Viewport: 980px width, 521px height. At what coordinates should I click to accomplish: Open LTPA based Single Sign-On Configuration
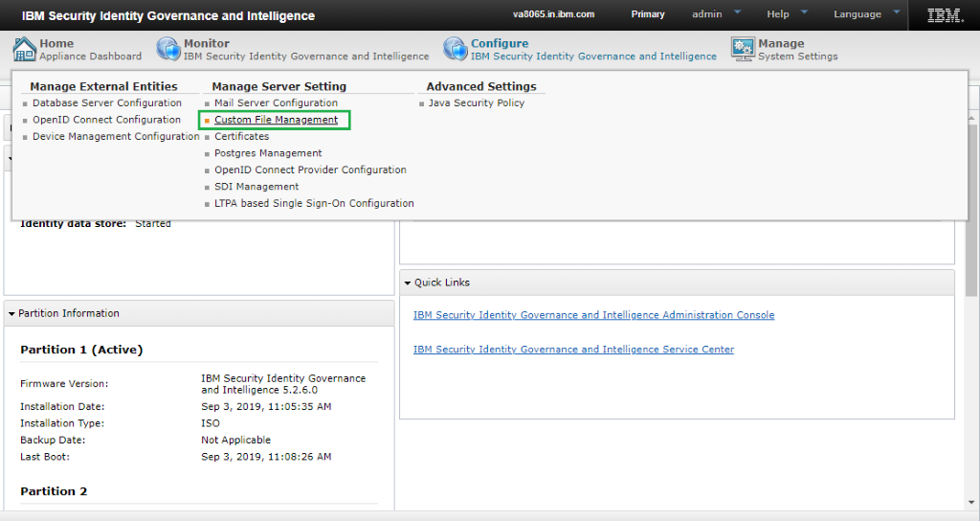click(x=314, y=203)
